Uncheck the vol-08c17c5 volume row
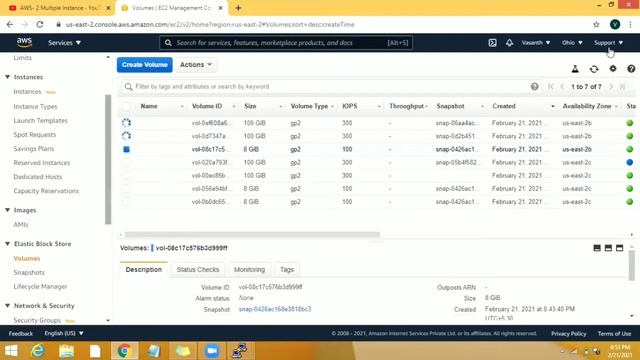The image size is (640, 360). 127,149
